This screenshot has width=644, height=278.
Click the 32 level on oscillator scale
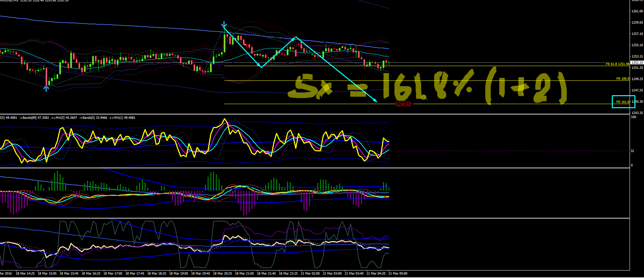pyautogui.click(x=633, y=151)
